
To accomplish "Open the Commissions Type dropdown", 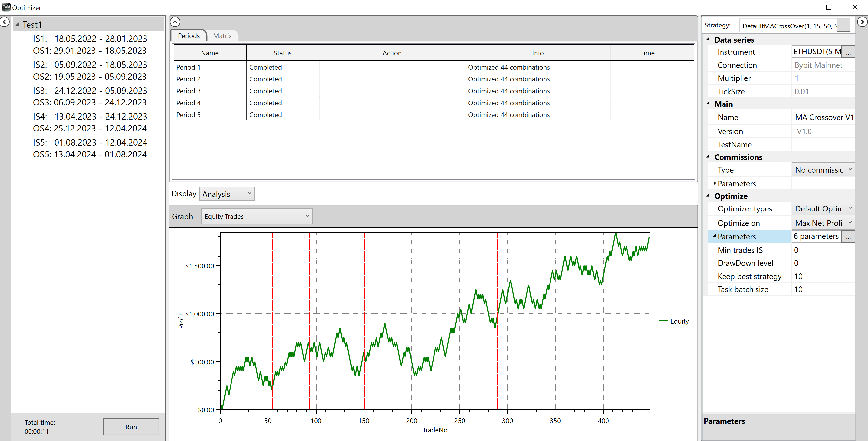I will tap(823, 170).
